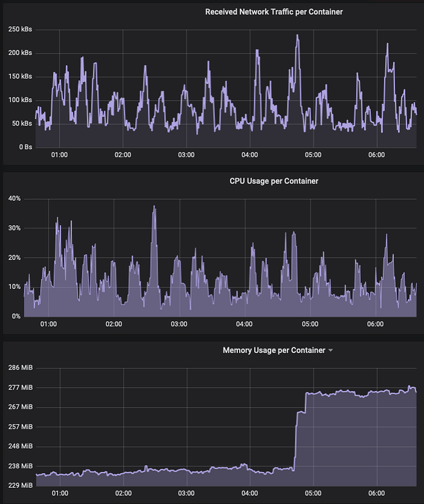This screenshot has height=504, width=424.
Task: Click the highest network traffic peak before 05:00
Action: tap(298, 36)
